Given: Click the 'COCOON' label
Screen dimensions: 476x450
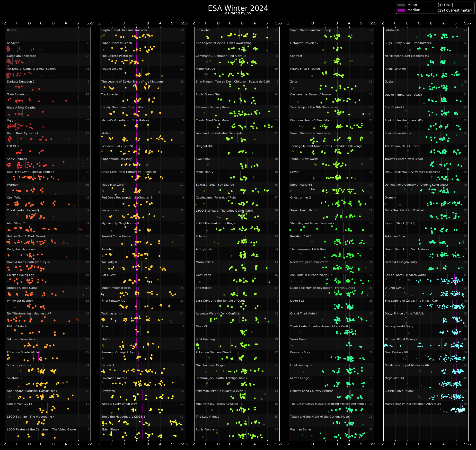Looking at the screenshot, I should pos(13,146).
